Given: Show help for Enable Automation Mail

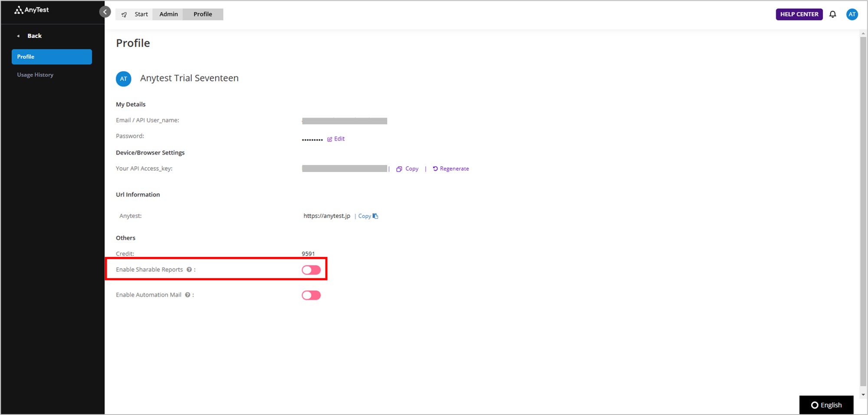Looking at the screenshot, I should click(x=187, y=295).
